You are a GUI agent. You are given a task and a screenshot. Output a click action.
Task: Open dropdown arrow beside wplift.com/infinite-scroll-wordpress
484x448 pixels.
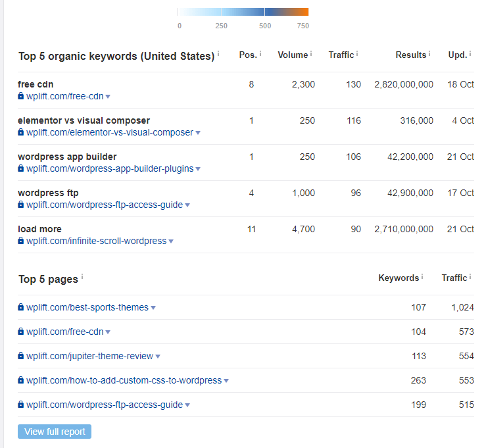coord(171,241)
